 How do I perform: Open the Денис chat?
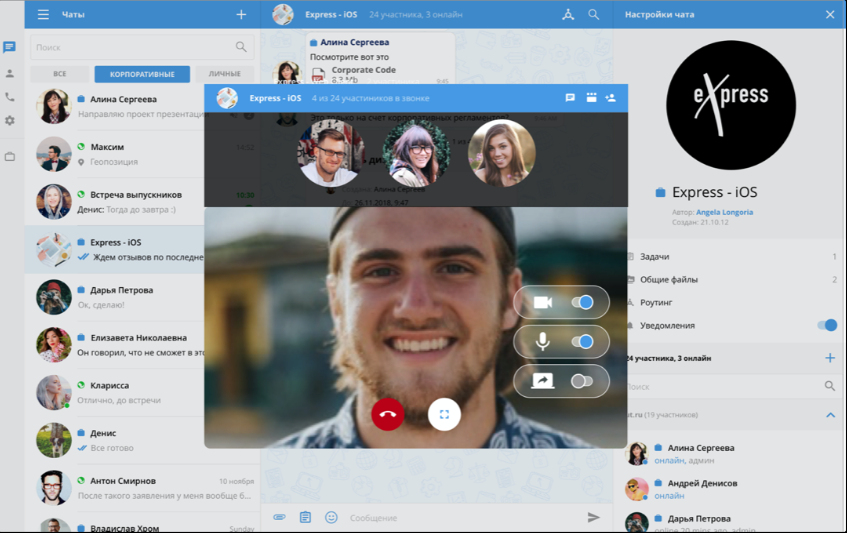[x=115, y=440]
